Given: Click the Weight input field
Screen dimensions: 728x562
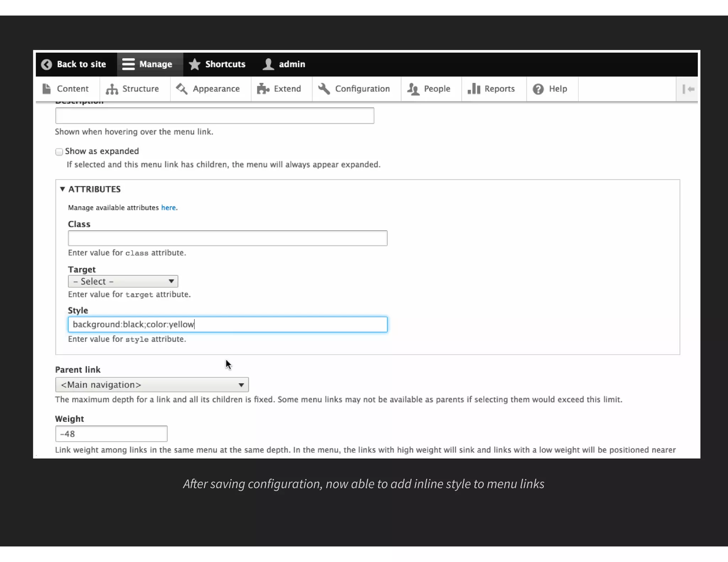Looking at the screenshot, I should tap(111, 434).
